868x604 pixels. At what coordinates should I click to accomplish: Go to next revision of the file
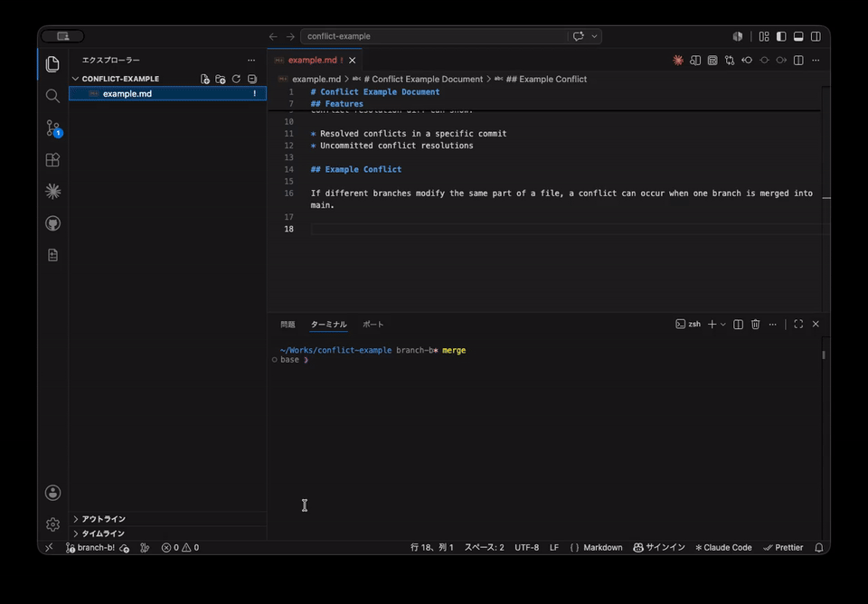[x=781, y=61]
